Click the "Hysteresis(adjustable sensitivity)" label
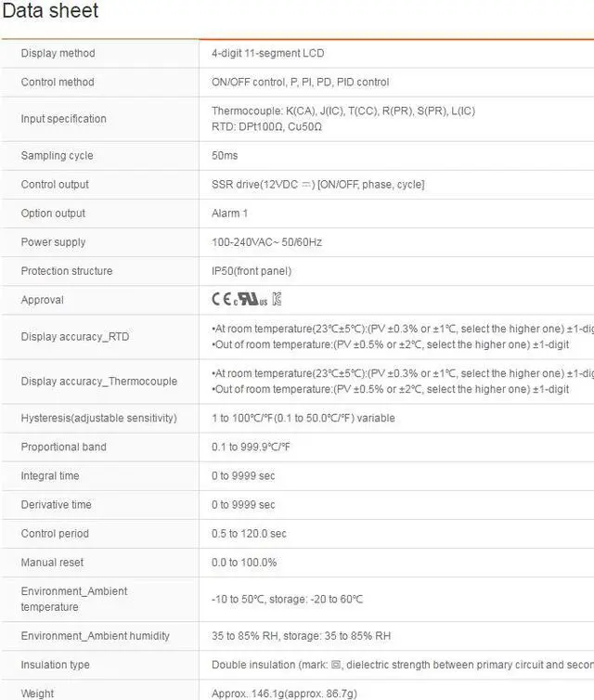 [98, 418]
